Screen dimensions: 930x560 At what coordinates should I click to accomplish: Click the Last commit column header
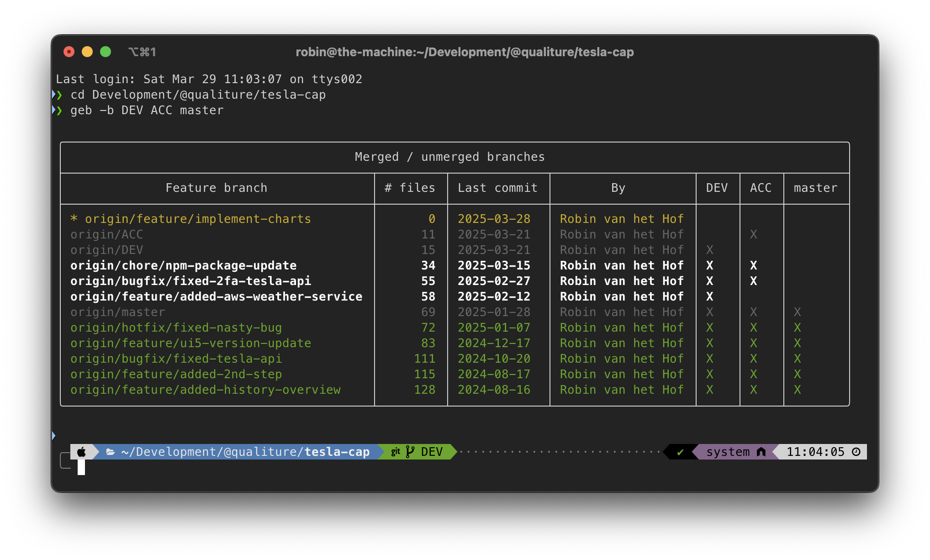[497, 188]
